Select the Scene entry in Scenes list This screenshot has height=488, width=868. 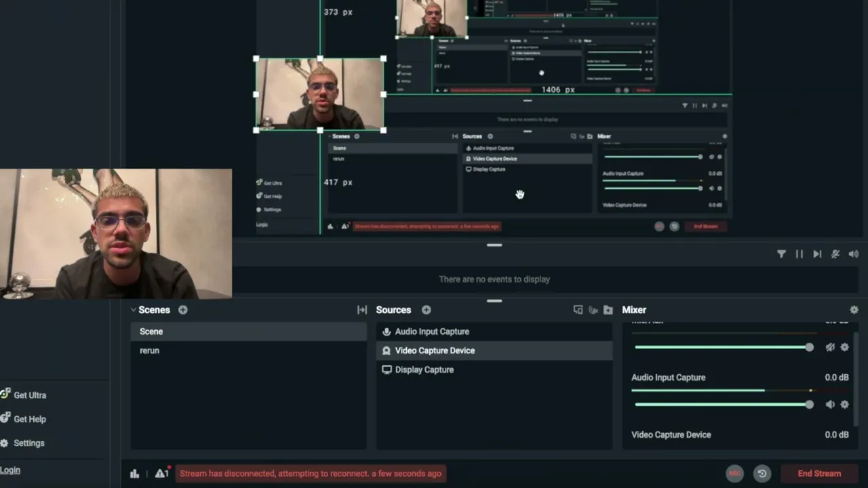coord(249,331)
